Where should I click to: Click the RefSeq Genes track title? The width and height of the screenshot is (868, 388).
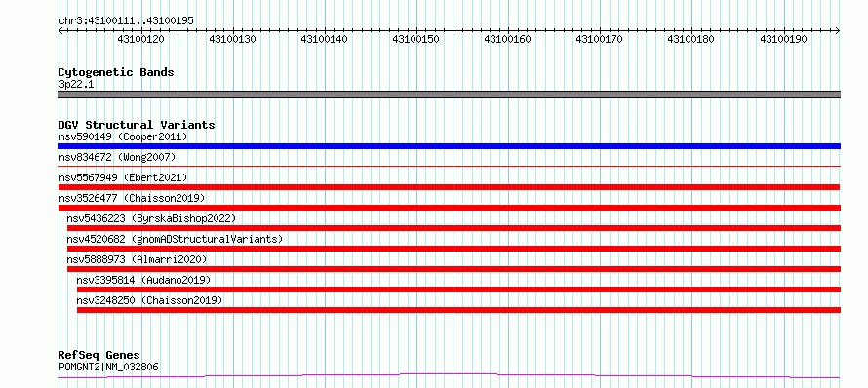(x=99, y=356)
